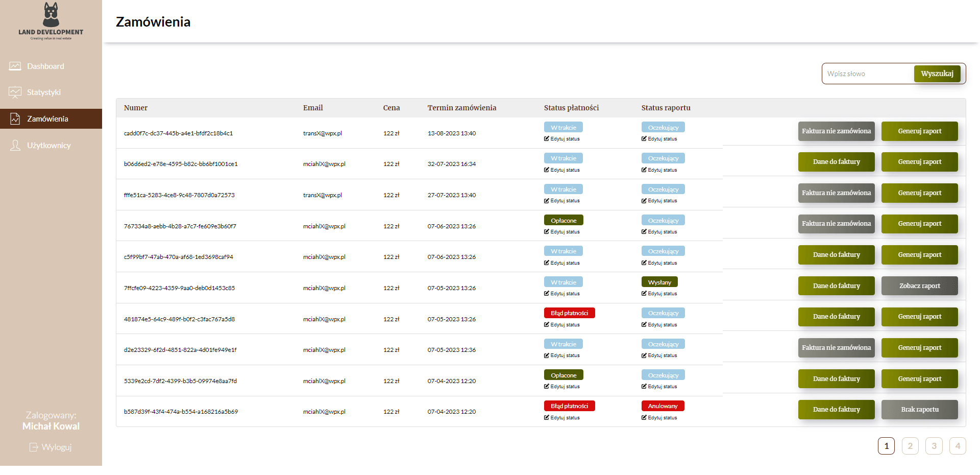Click the Wyloguj exit icon
This screenshot has width=980, height=475.
pos(34,447)
